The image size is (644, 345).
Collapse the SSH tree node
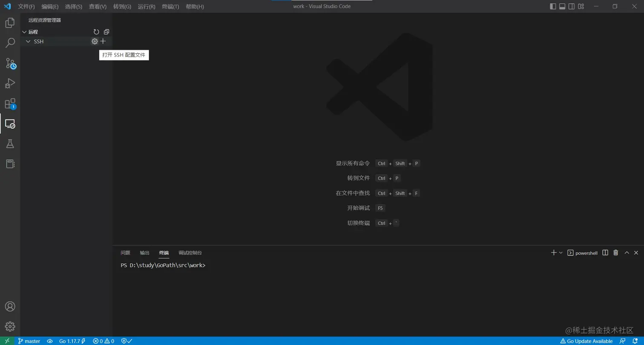[28, 41]
